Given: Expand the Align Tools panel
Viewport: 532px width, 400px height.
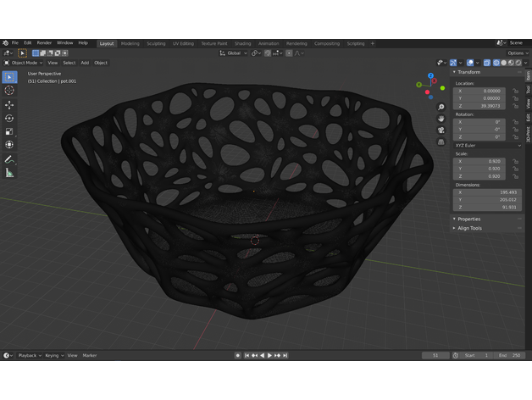Looking at the screenshot, I should click(469, 228).
